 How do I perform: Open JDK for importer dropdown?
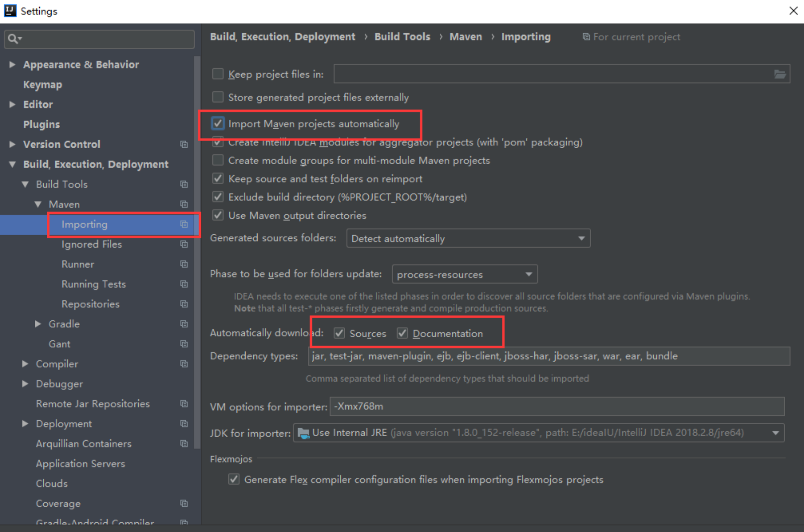539,433
